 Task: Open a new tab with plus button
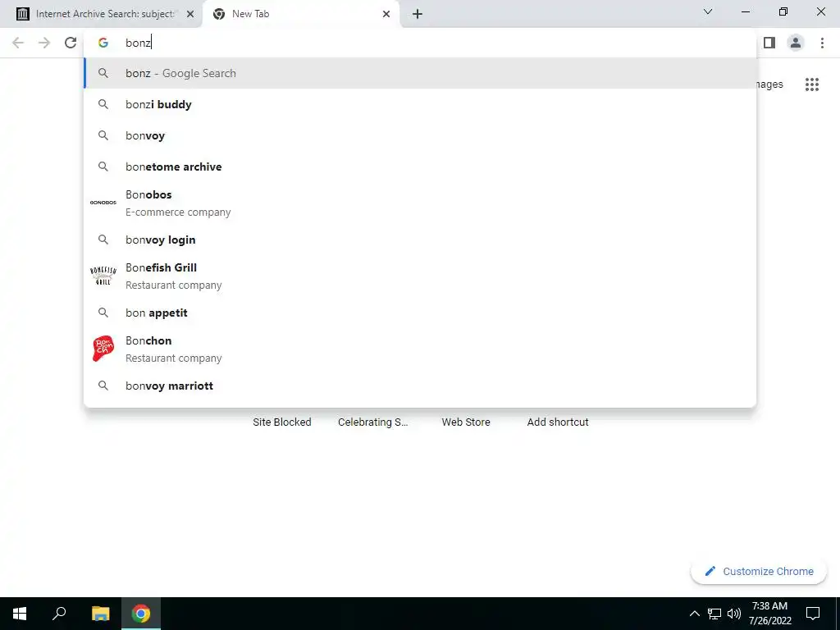[x=418, y=15]
